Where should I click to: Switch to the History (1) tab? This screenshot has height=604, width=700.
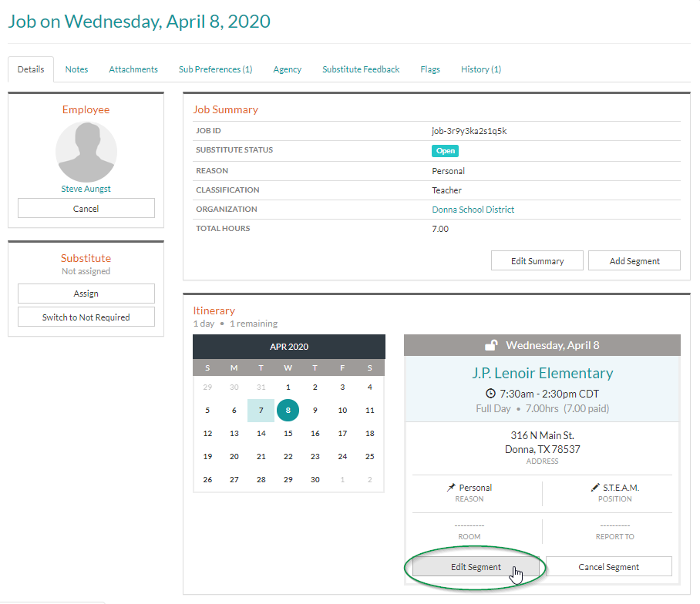(481, 69)
